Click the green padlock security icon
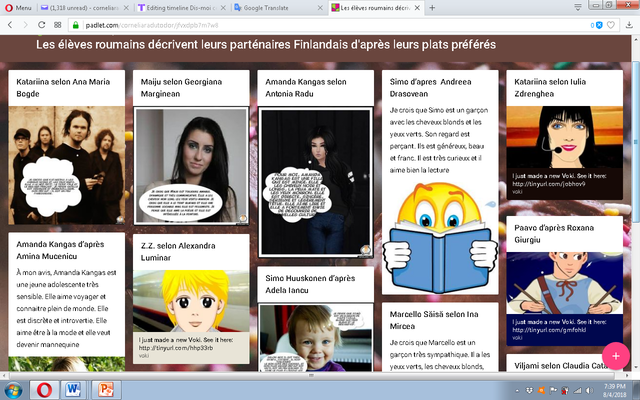This screenshot has width=640, height=400. coord(76,25)
